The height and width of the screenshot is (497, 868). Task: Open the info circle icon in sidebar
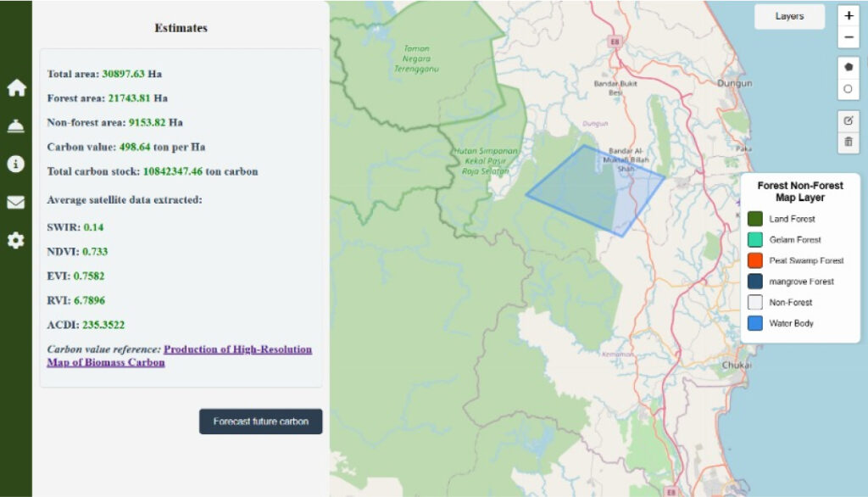pyautogui.click(x=16, y=164)
